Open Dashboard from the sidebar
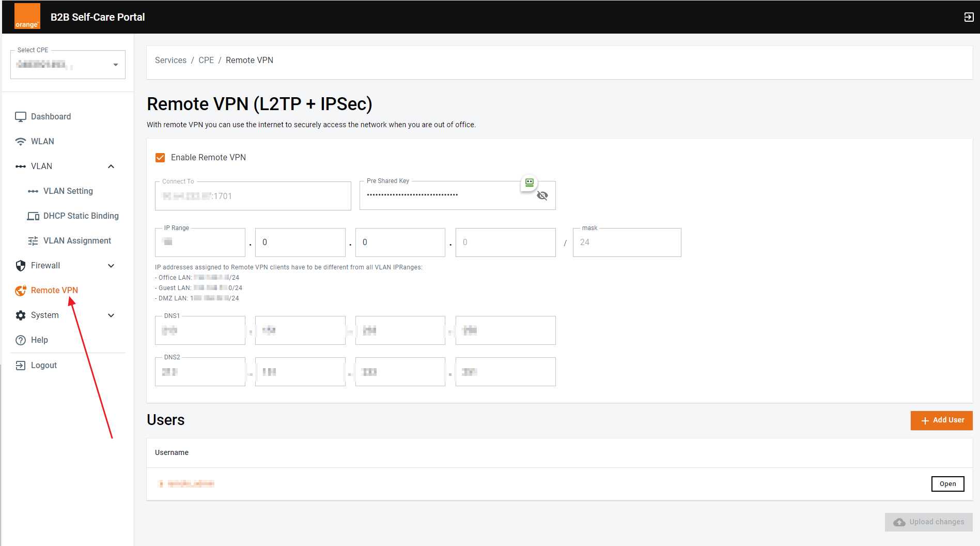Image resolution: width=980 pixels, height=546 pixels. click(x=51, y=117)
